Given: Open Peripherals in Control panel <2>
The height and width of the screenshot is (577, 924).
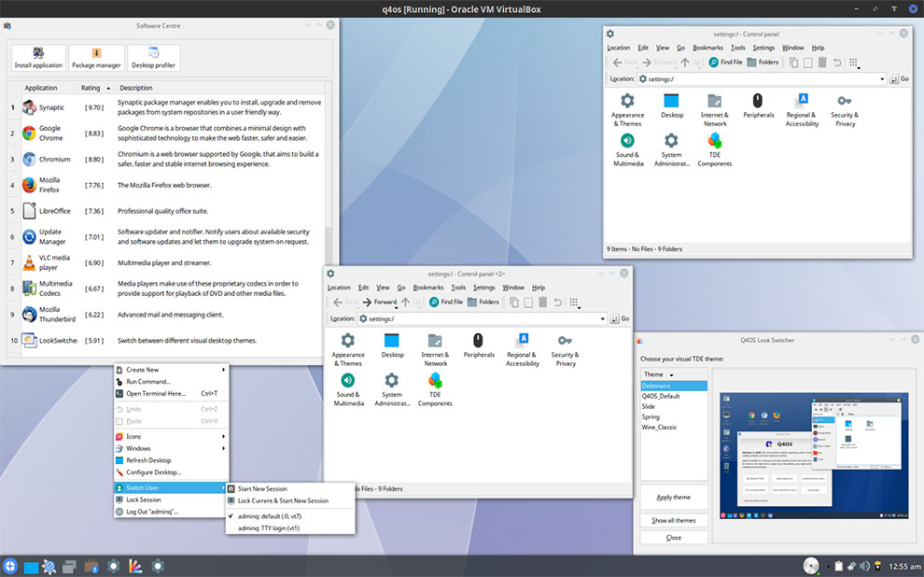Looking at the screenshot, I should (x=479, y=345).
